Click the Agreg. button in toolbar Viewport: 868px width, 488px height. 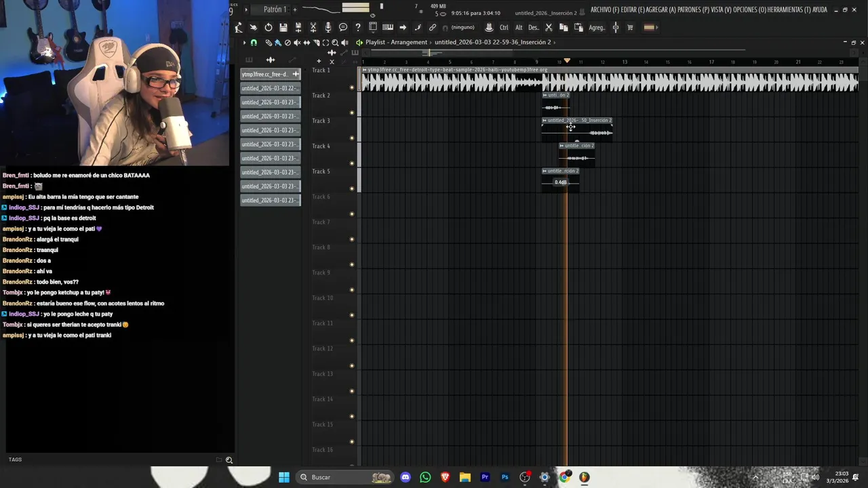click(597, 27)
